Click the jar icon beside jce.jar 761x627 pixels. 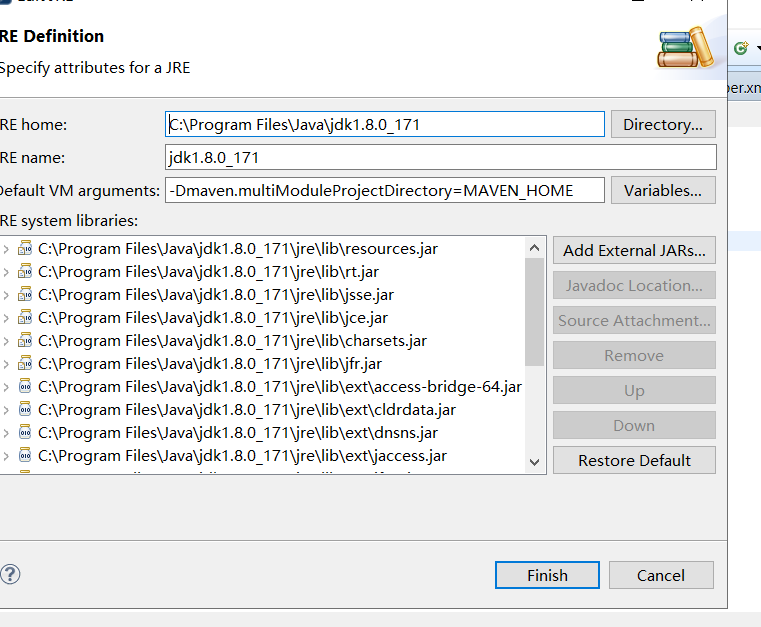[x=25, y=317]
